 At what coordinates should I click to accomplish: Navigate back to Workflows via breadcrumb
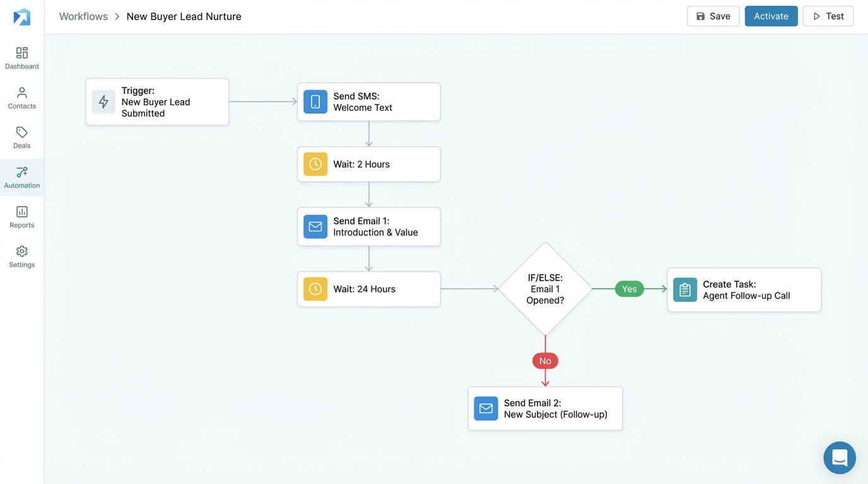(83, 16)
